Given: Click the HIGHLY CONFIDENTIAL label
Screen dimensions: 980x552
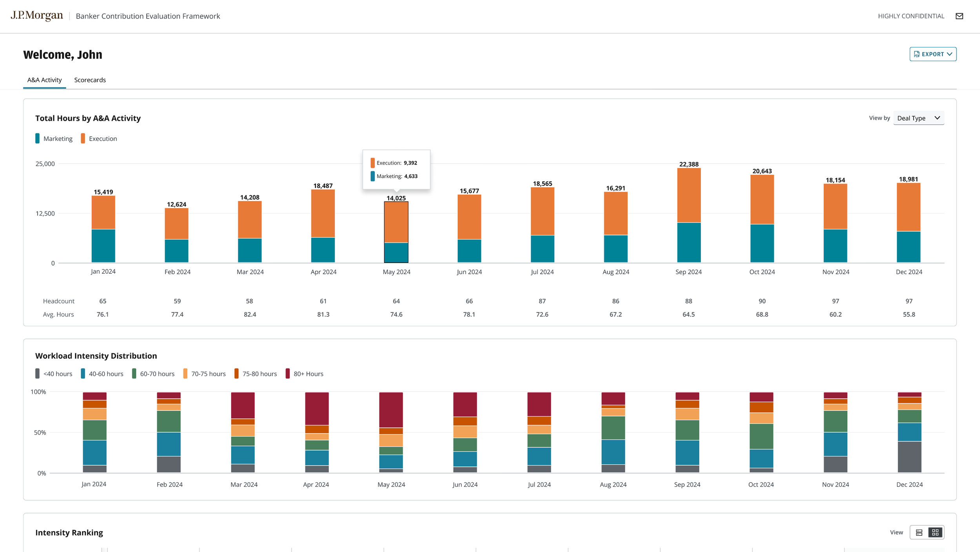Looking at the screenshot, I should click(x=911, y=16).
